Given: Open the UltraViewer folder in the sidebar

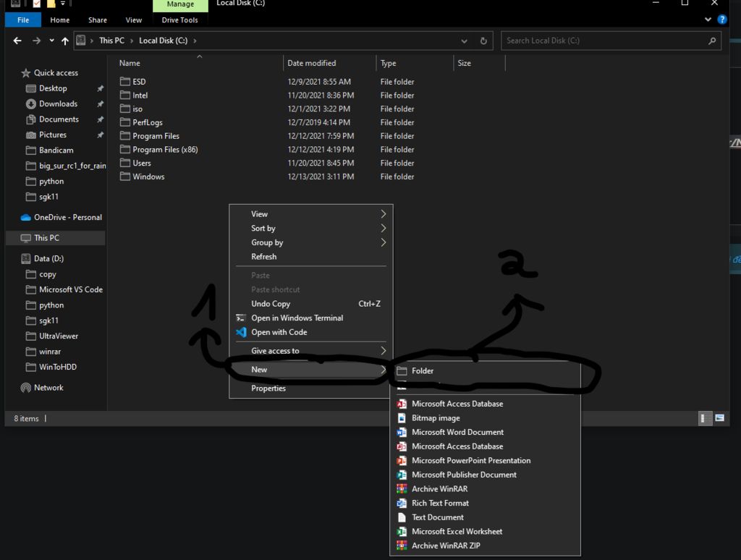Looking at the screenshot, I should pos(59,336).
